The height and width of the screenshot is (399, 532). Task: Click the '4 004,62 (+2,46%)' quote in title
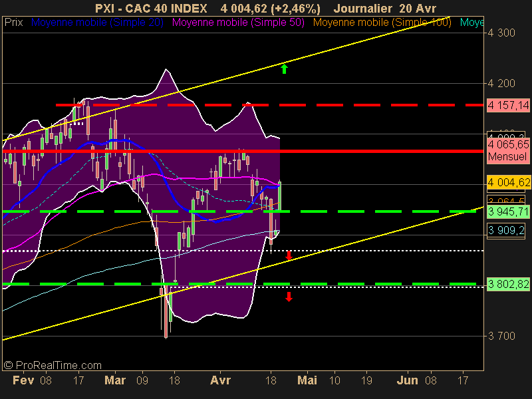[x=270, y=8]
